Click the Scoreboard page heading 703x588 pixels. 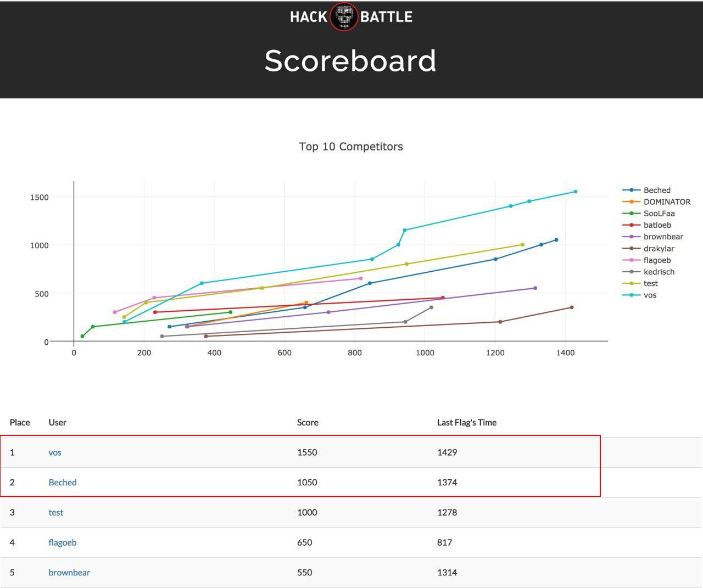pos(350,60)
